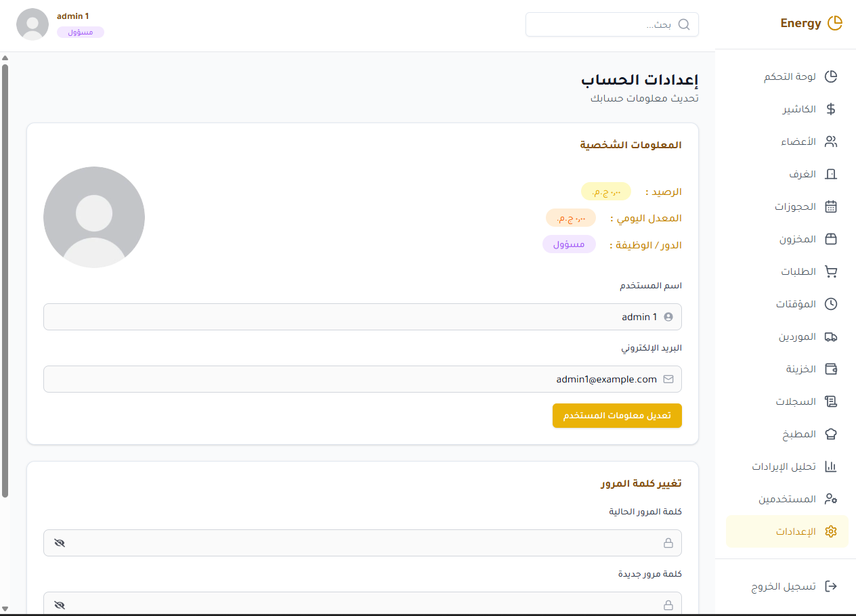Image resolution: width=856 pixels, height=616 pixels.
Task: Click the Orders (الطلبات) cart icon
Action: point(831,271)
